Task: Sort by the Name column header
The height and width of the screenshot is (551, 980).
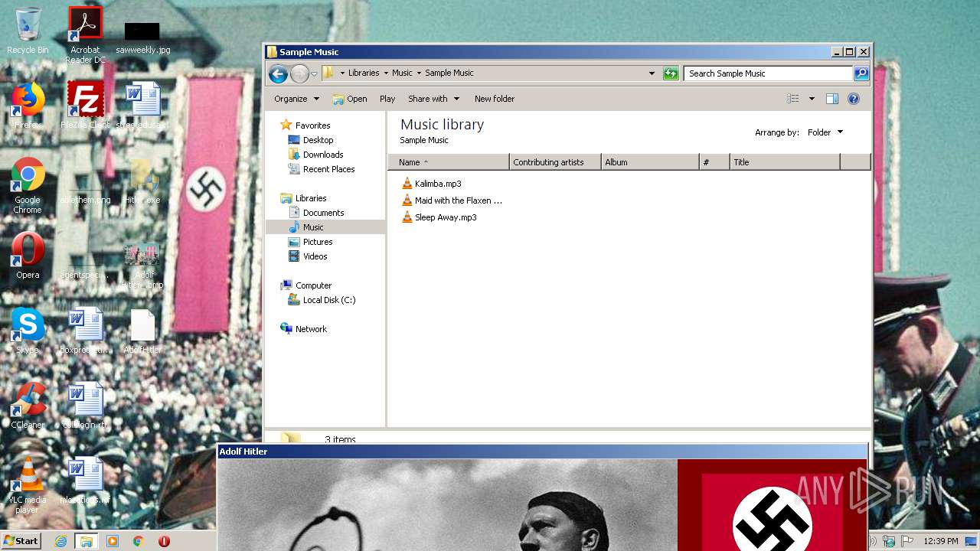Action: point(449,162)
